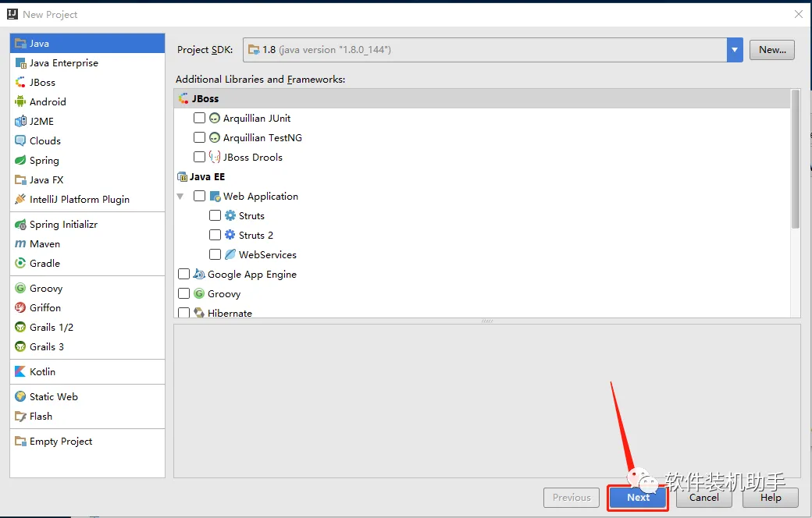Tick the Struts checkbox
Viewport: 812px width, 518px height.
tap(215, 215)
